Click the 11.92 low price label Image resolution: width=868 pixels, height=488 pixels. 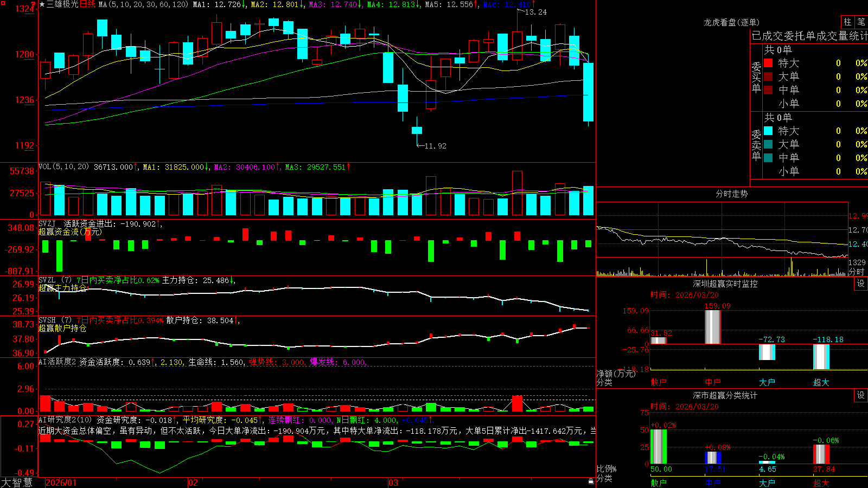tap(436, 146)
